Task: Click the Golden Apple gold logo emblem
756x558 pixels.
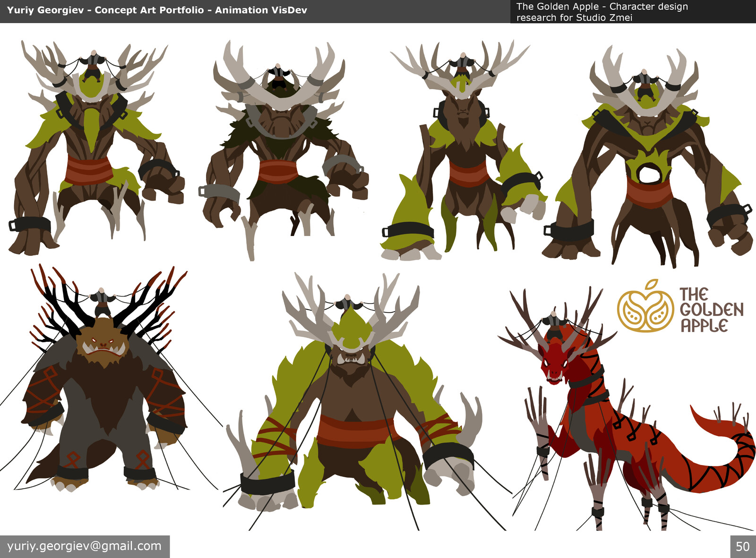Action: (x=645, y=306)
